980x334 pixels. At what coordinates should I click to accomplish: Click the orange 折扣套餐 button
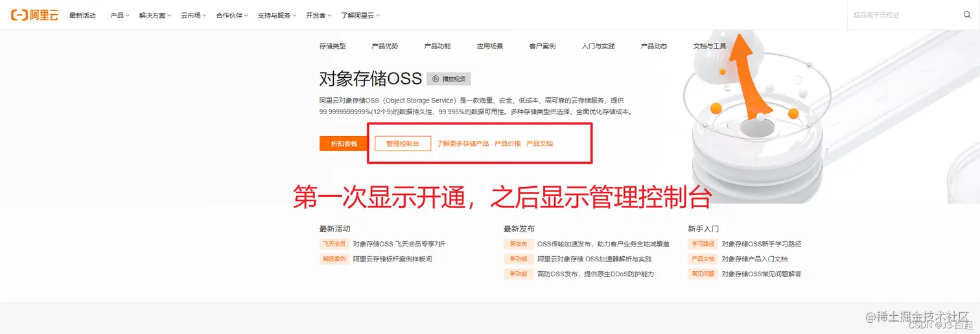pyautogui.click(x=344, y=143)
